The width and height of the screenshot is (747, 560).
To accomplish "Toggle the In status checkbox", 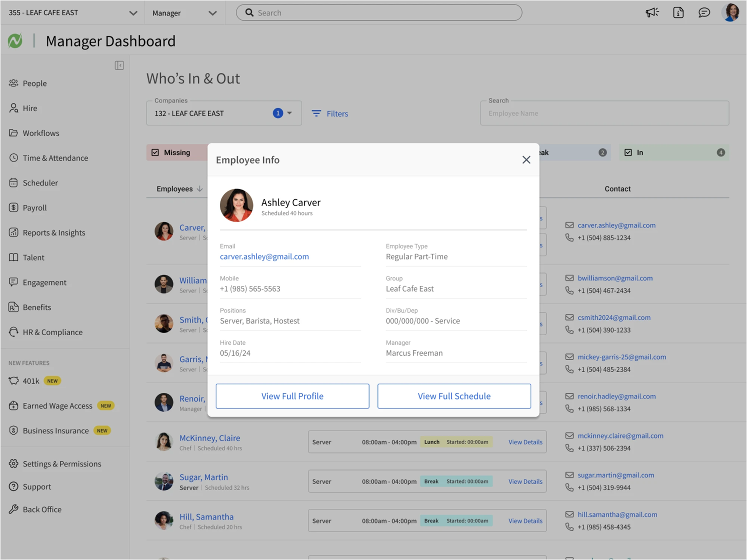I will (x=628, y=152).
